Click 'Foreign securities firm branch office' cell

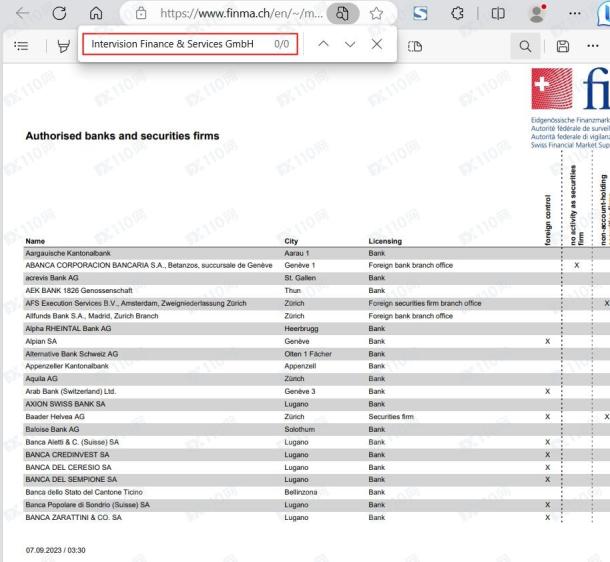pyautogui.click(x=425, y=303)
